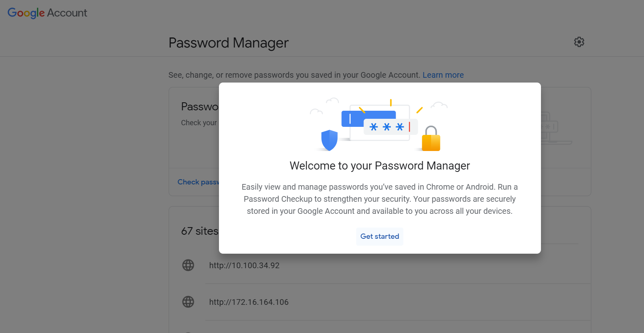This screenshot has width=644, height=333.
Task: Open the Learn more link
Action: click(443, 75)
